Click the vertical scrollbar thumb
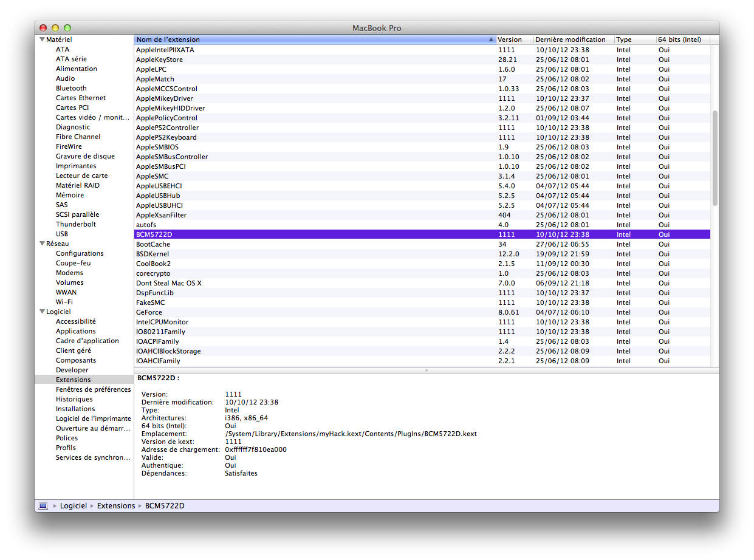The image size is (754, 560). [715, 155]
